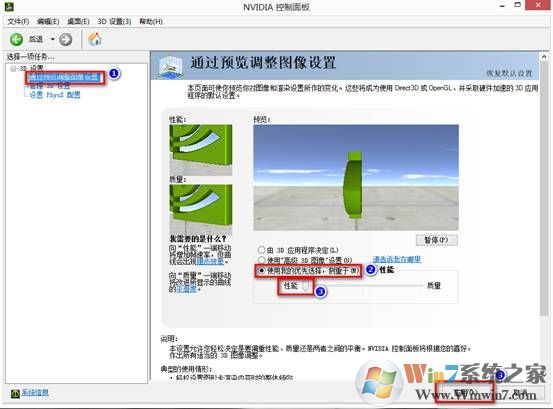Open the 帮助(H) menu
Image resolution: width=553 pixels, height=409 pixels.
point(151,22)
